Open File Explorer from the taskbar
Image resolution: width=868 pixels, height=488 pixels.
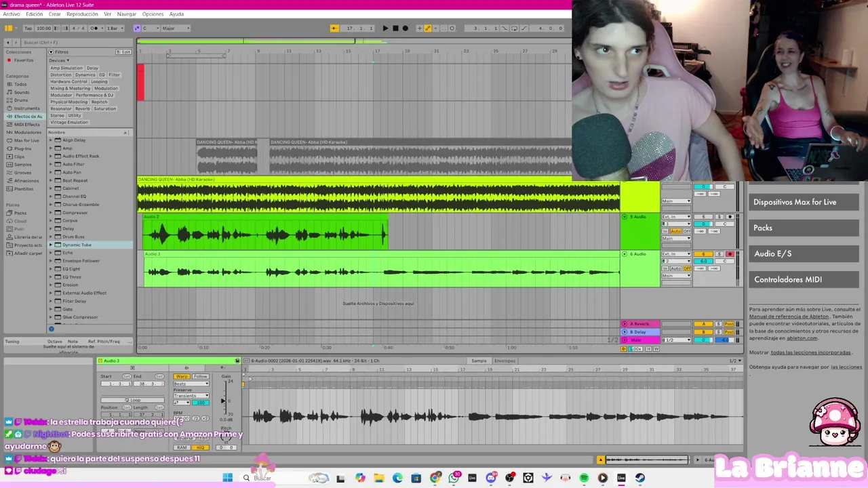point(378,478)
